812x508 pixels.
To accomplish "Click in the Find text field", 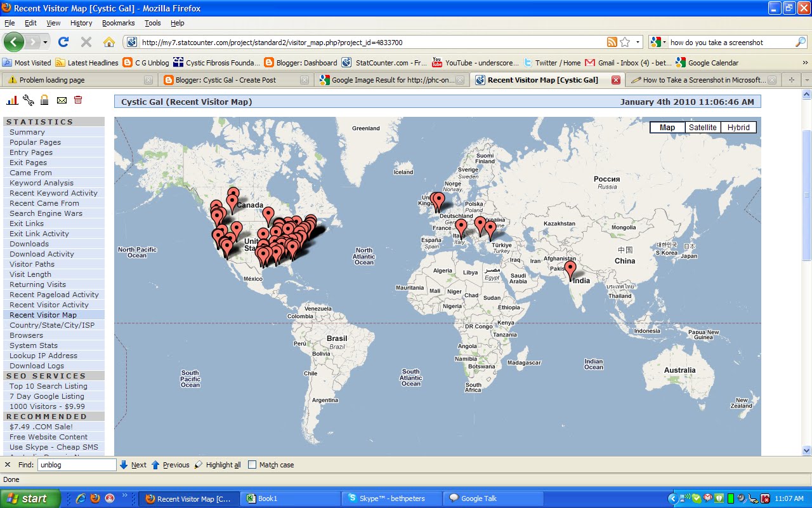I will pos(77,465).
